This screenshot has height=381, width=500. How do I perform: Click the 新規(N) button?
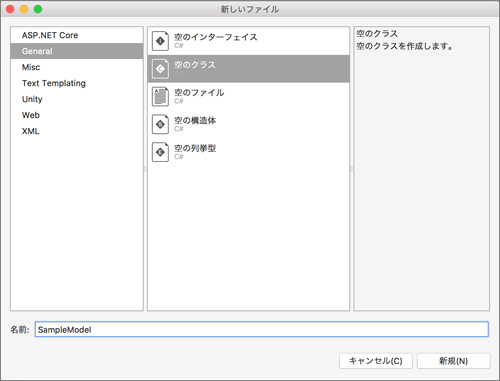coord(453,361)
